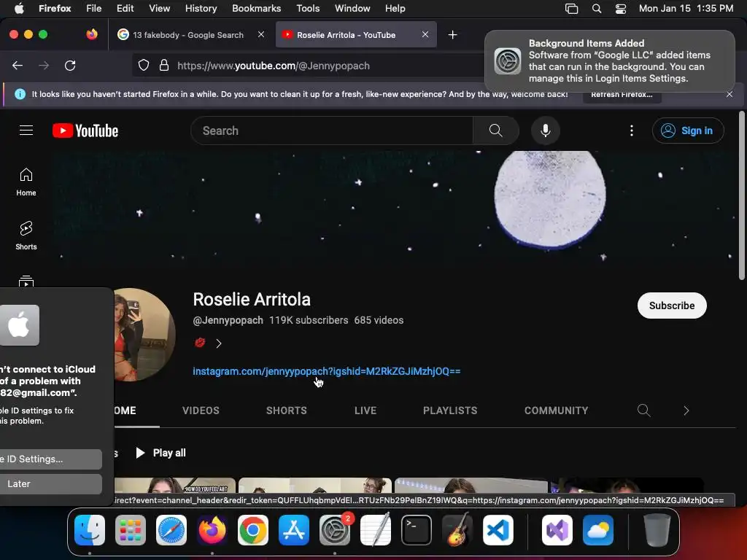
Task: Open Finder from the Dock
Action: 90,530
